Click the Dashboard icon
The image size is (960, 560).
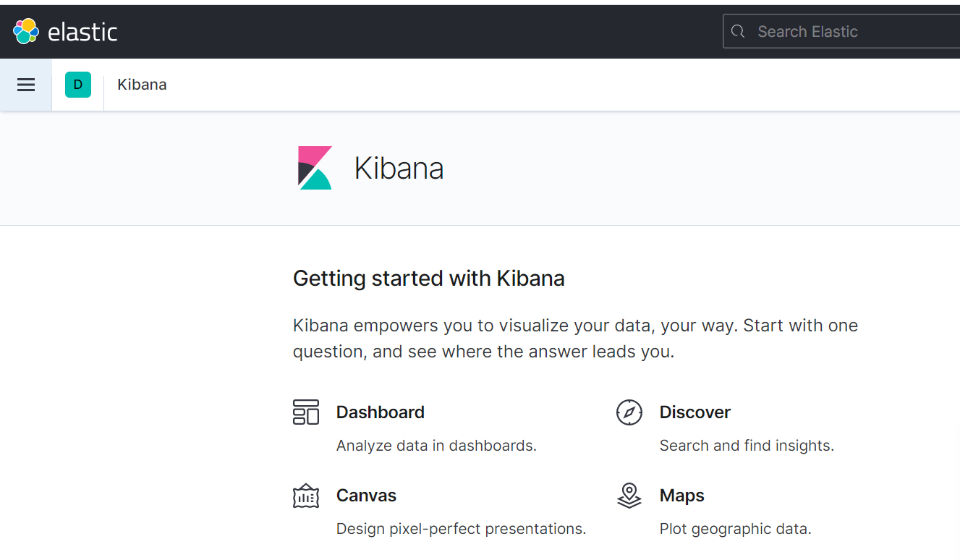[306, 412]
